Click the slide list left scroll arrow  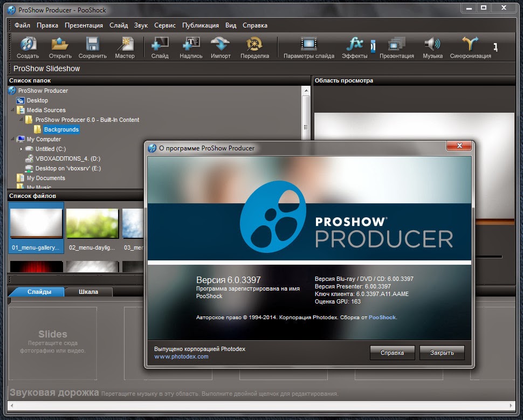12,405
